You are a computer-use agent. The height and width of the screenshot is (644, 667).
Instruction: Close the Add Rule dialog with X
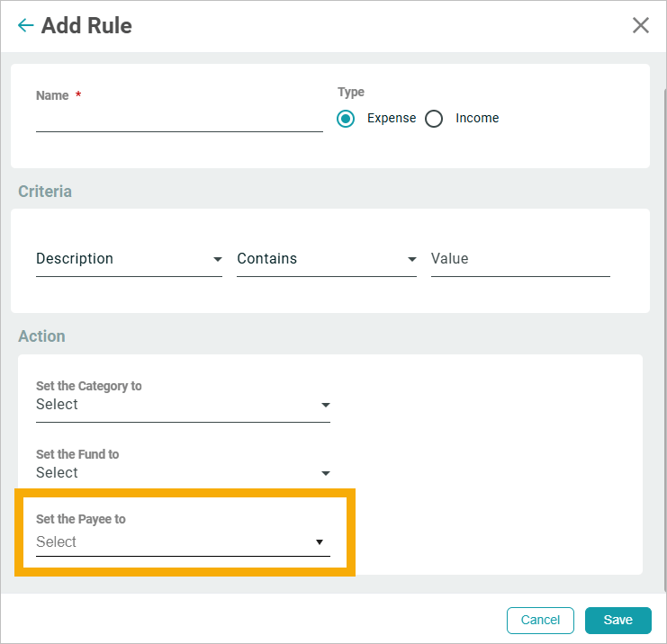640,25
